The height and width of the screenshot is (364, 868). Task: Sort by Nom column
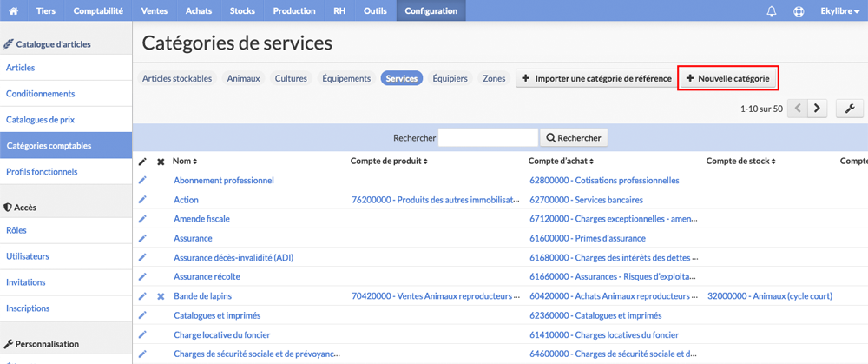[185, 162]
